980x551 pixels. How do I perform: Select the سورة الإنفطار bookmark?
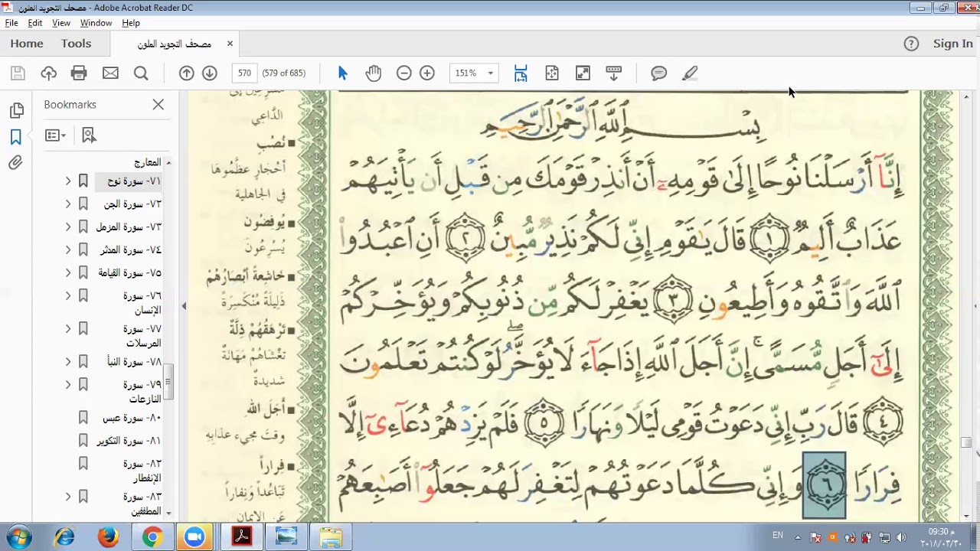click(x=142, y=471)
